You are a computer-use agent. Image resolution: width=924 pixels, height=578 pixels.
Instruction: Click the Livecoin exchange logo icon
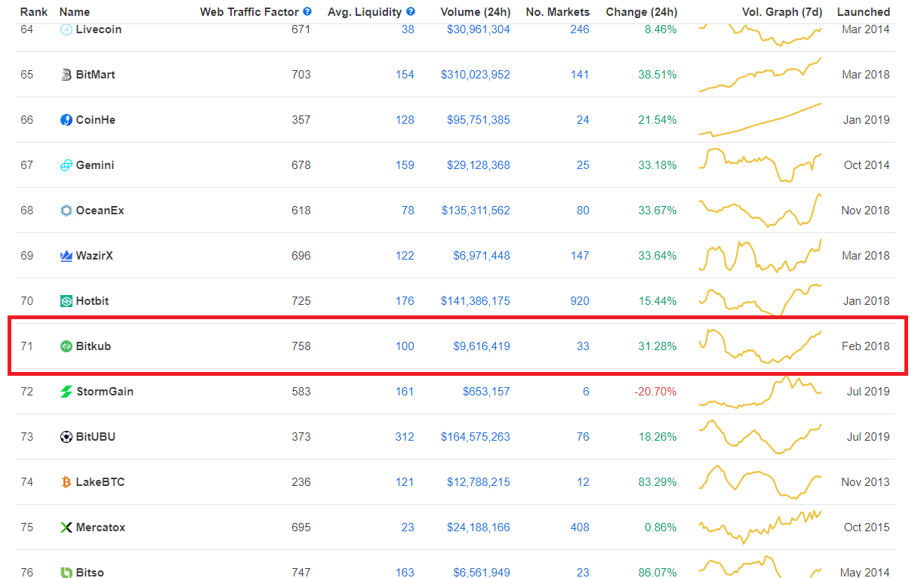pyautogui.click(x=66, y=29)
